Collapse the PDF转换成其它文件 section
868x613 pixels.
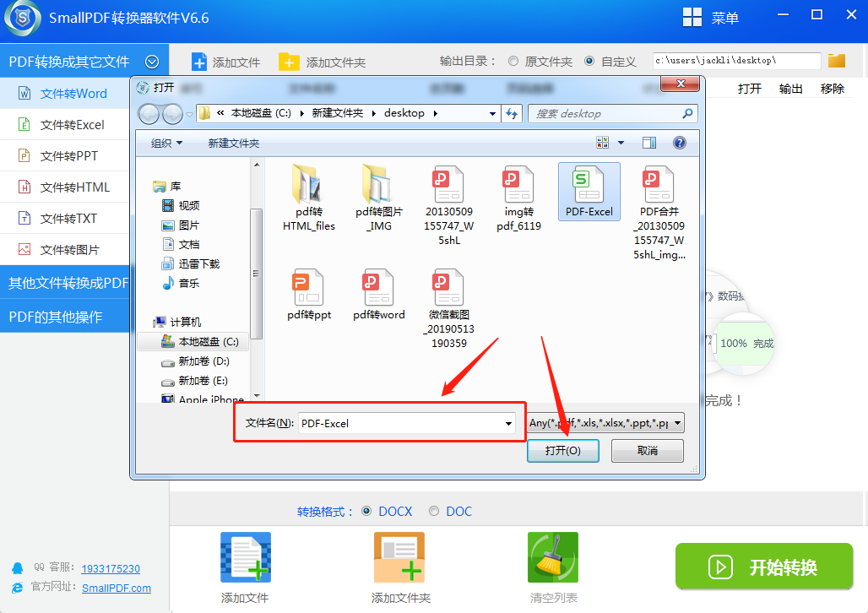click(x=152, y=62)
